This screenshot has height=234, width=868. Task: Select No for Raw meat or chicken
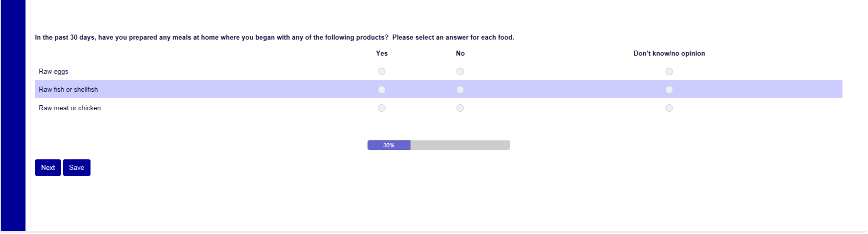pyautogui.click(x=460, y=108)
